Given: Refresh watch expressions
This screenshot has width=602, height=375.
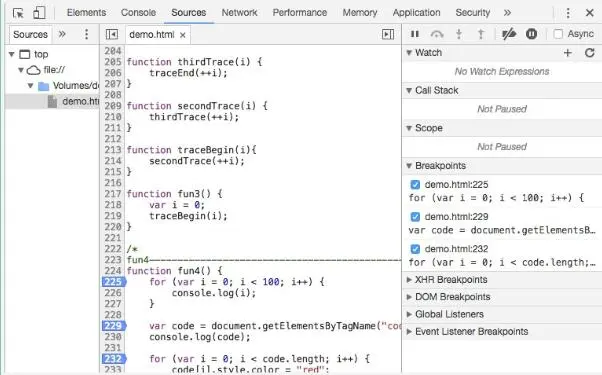Looking at the screenshot, I should [590, 53].
